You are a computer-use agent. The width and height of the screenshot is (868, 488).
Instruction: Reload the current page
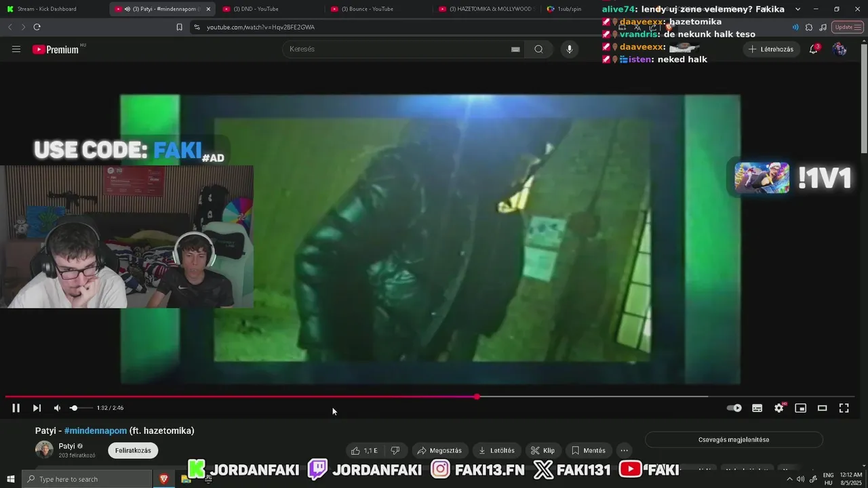click(37, 27)
